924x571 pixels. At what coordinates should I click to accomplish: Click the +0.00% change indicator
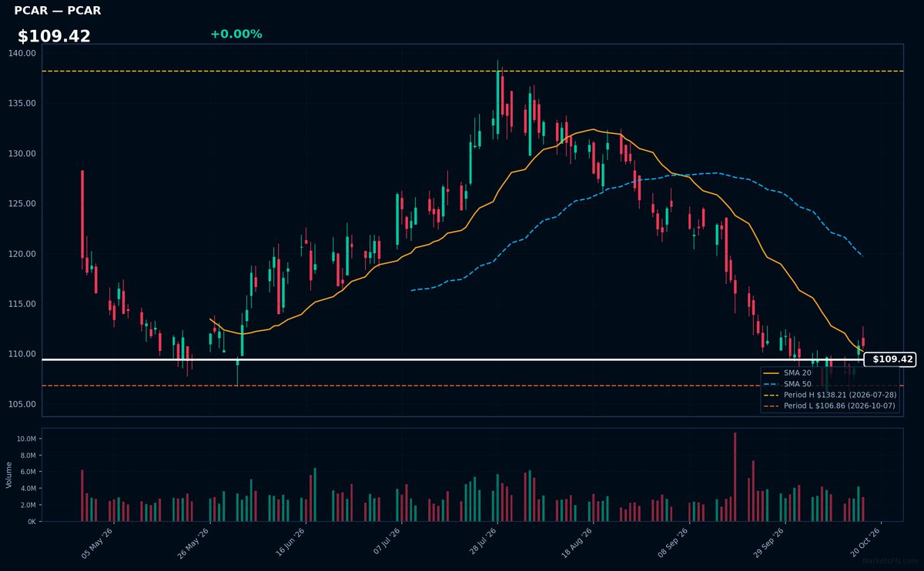click(x=236, y=35)
